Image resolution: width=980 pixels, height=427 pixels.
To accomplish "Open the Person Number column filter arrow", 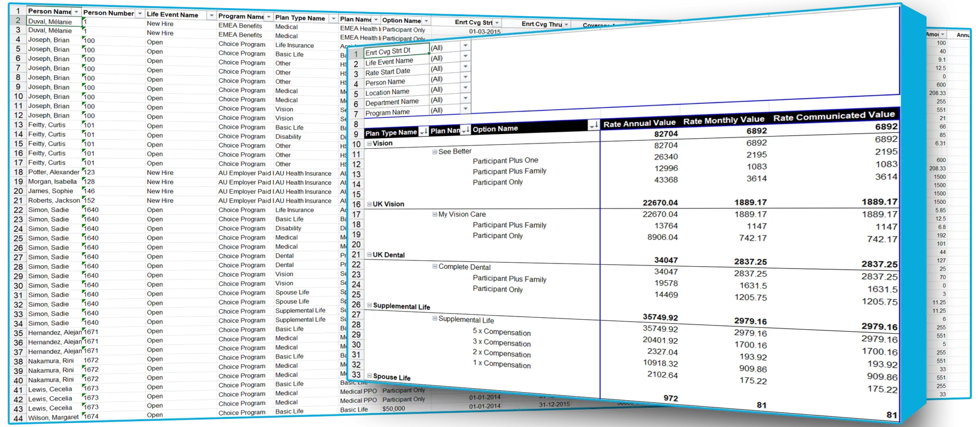I will click(x=139, y=13).
